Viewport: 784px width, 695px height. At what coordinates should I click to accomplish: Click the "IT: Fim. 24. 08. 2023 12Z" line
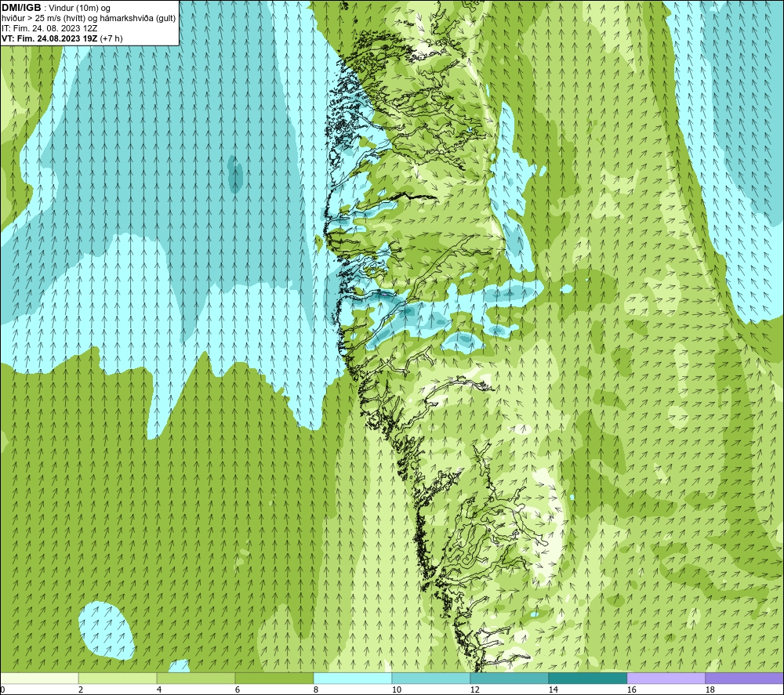(49, 28)
